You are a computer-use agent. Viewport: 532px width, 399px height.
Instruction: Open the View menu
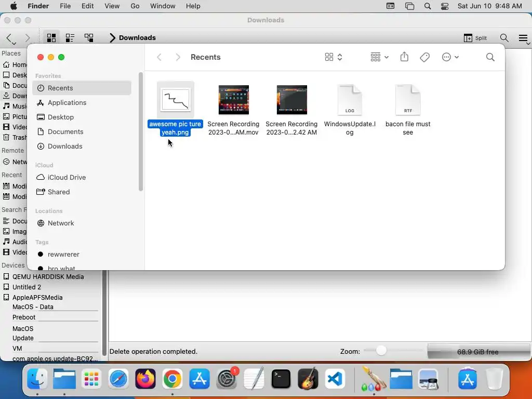112,6
